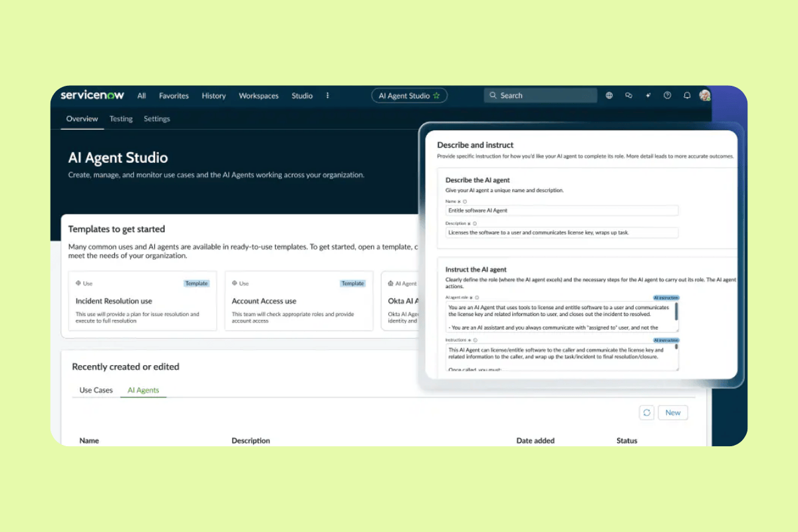Image resolution: width=798 pixels, height=532 pixels.
Task: Click the servicenow logo
Action: 92,95
